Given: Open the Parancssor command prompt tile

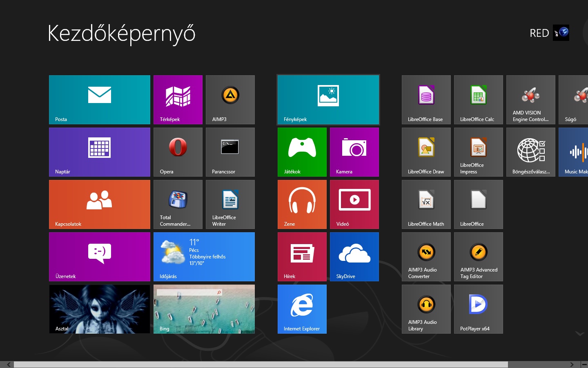Looking at the screenshot, I should point(230,152).
